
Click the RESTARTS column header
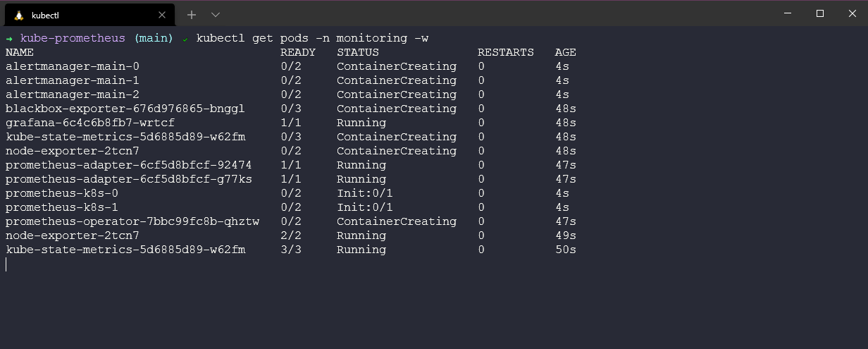pos(506,52)
